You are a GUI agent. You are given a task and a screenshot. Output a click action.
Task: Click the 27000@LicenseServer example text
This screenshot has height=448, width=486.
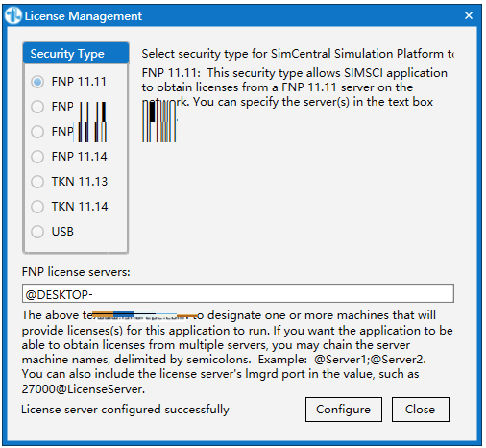click(84, 389)
